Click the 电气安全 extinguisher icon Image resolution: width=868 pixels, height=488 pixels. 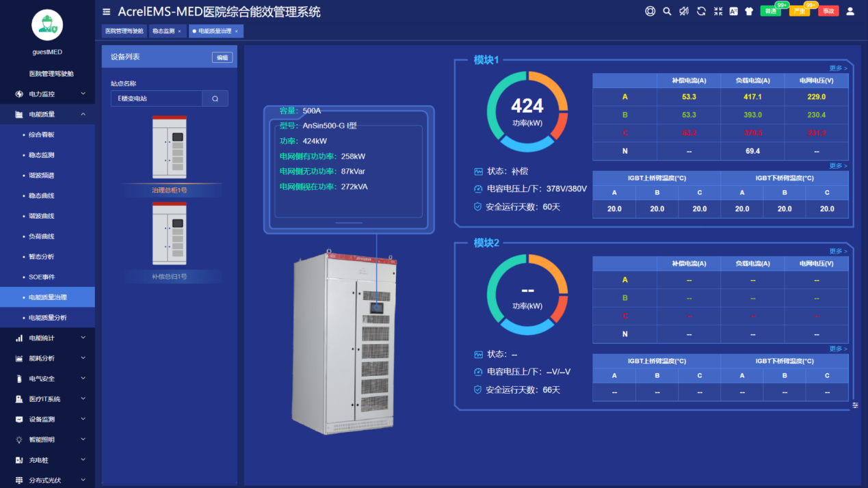(x=18, y=379)
